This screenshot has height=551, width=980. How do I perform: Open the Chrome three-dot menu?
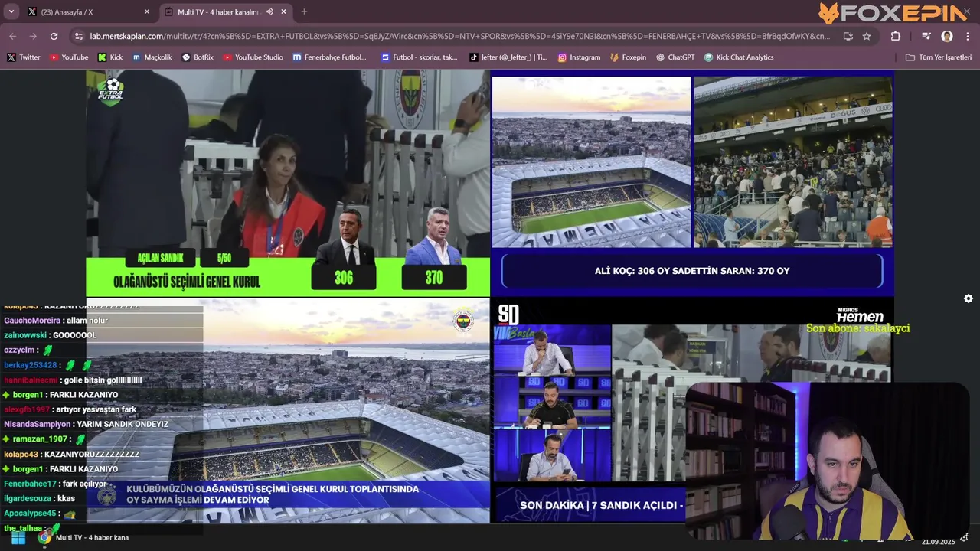(x=968, y=36)
